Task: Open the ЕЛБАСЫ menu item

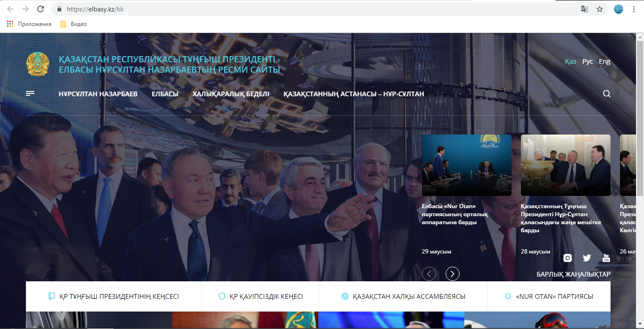Action: (x=165, y=94)
